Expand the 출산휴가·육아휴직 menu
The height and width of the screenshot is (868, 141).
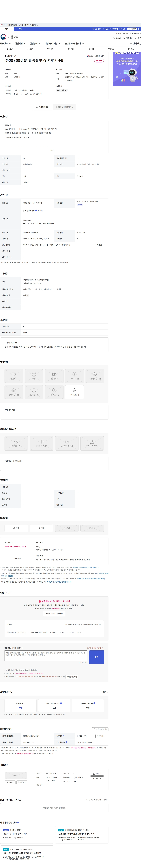click(74, 44)
